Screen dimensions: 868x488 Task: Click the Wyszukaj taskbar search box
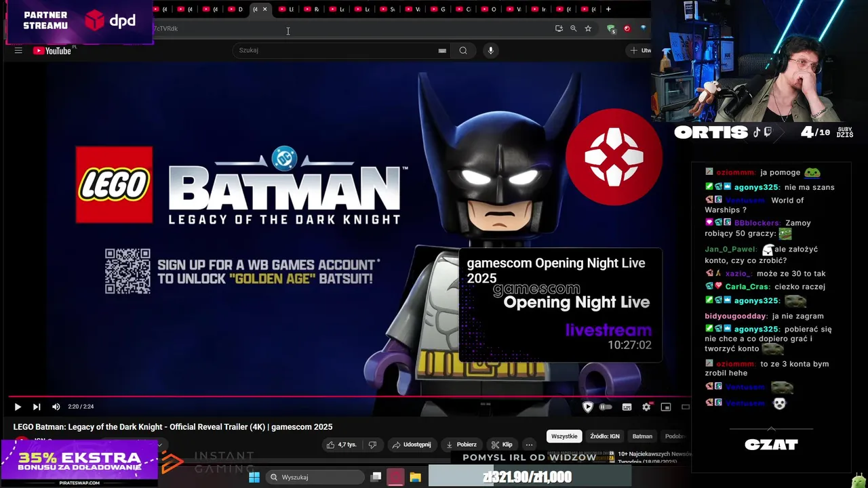314,477
